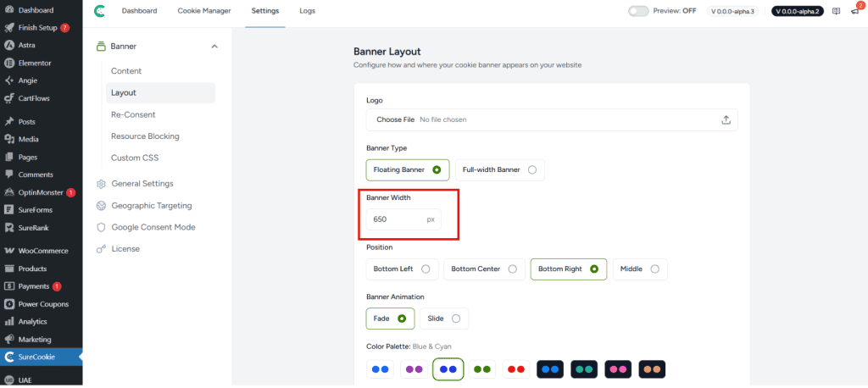Switch to the Settings tab
Image resolution: width=868 pixels, height=388 pixels.
coord(265,11)
